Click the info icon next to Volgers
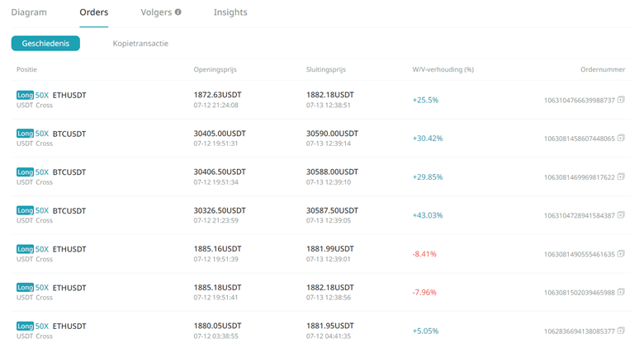 pyautogui.click(x=178, y=12)
